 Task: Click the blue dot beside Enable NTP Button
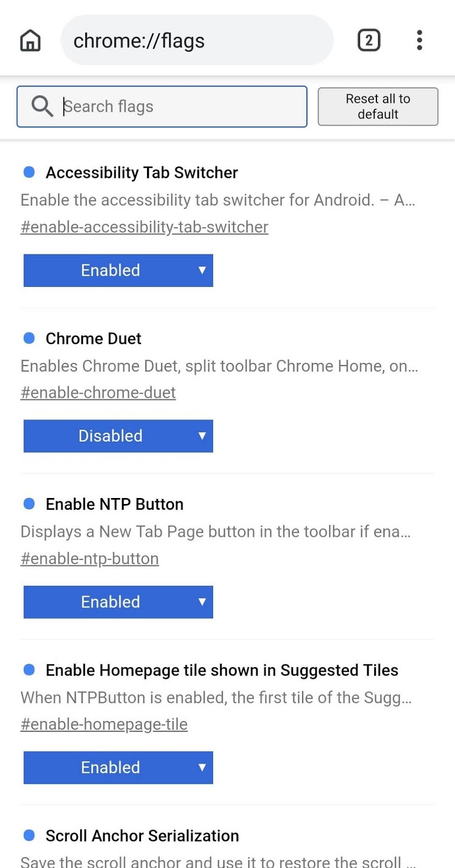click(29, 504)
